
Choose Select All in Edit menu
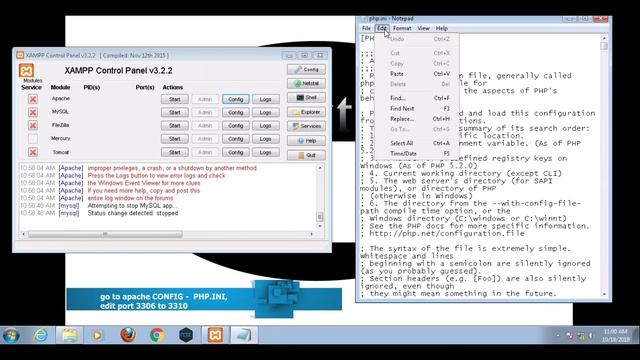pos(417,143)
